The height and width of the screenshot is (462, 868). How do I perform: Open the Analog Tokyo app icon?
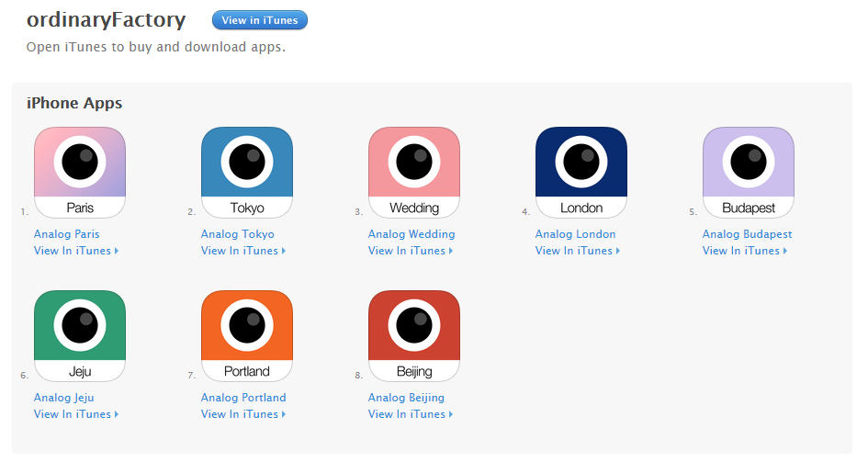coord(247,173)
